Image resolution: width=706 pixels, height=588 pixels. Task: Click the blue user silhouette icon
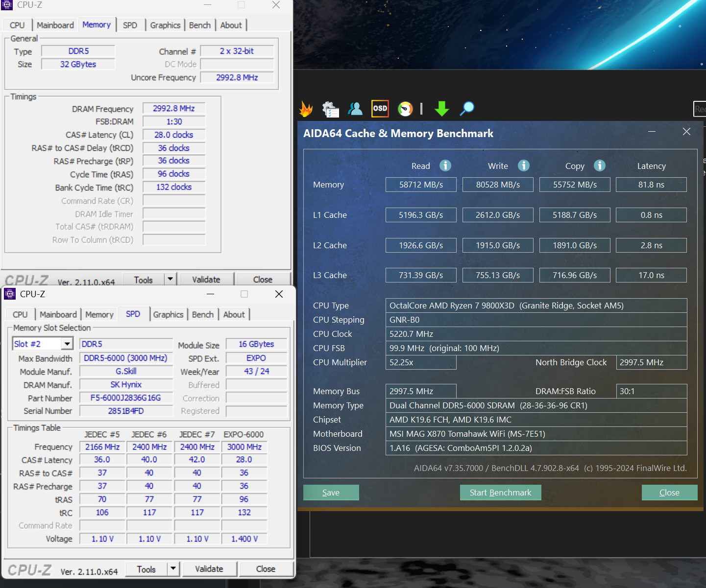point(355,109)
